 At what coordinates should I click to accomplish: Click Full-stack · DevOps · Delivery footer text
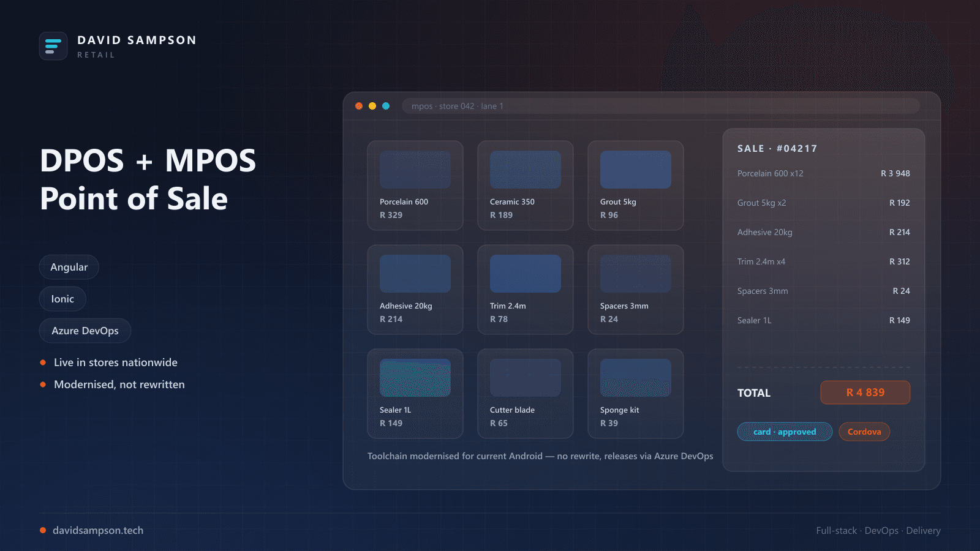click(878, 530)
